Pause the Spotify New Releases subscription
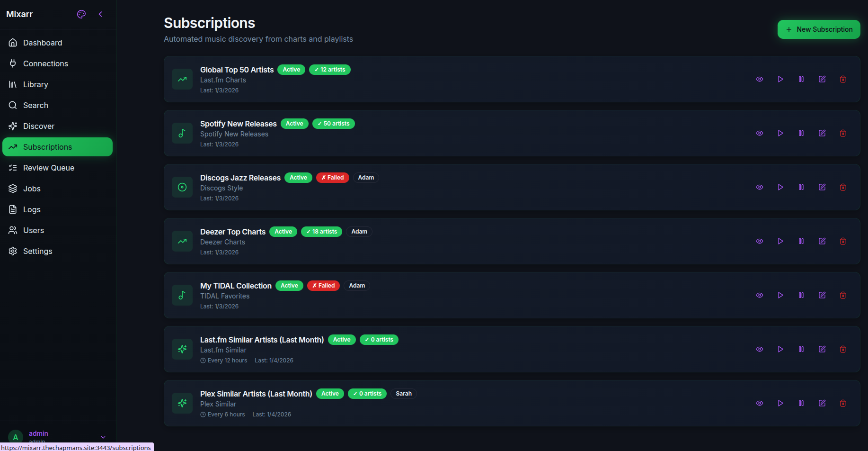 click(801, 133)
